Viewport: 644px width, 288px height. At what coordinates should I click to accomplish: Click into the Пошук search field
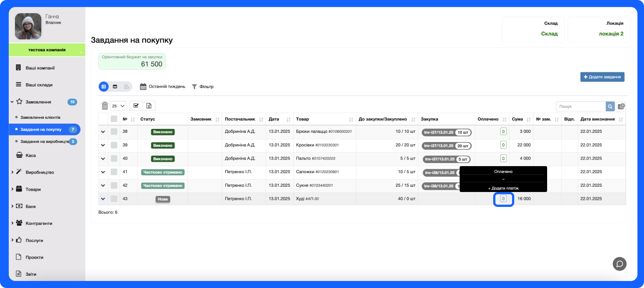[580, 107]
